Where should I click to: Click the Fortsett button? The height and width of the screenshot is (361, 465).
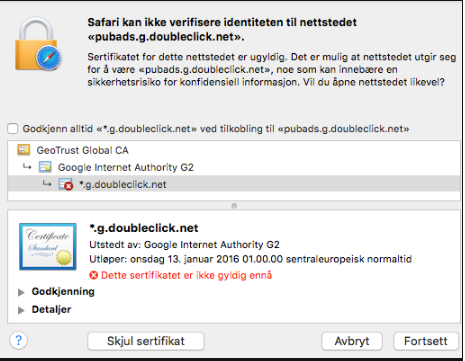coord(426,341)
